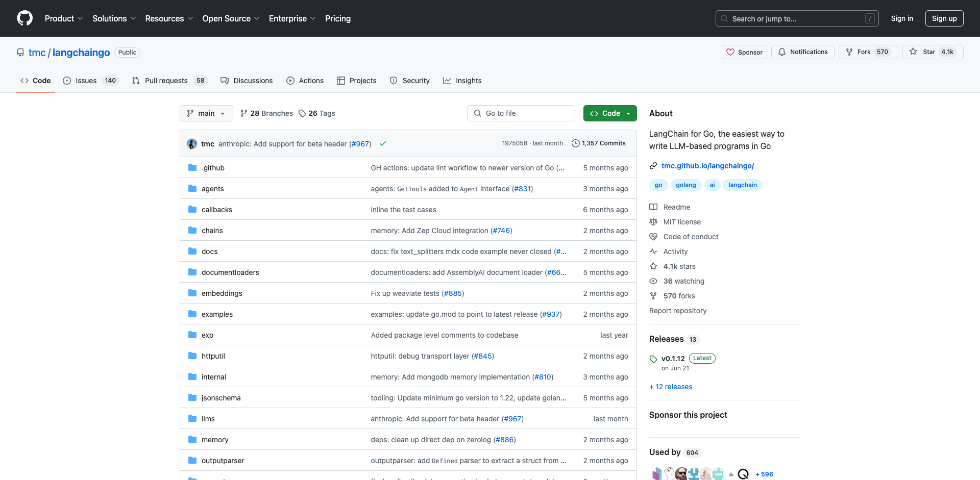Open the Security tab

click(410, 81)
